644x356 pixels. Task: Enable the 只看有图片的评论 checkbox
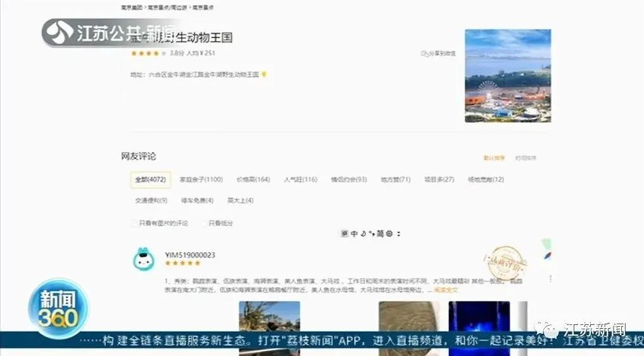tap(134, 223)
